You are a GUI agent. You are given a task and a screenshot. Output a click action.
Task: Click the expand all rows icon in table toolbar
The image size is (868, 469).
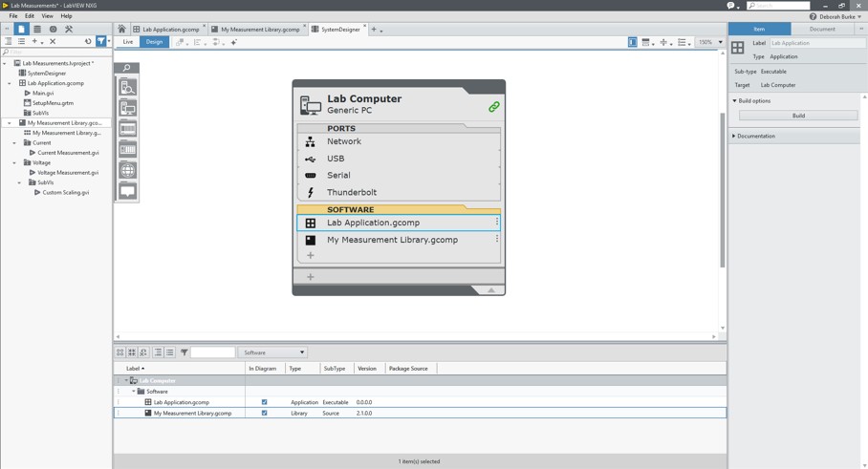pos(159,352)
